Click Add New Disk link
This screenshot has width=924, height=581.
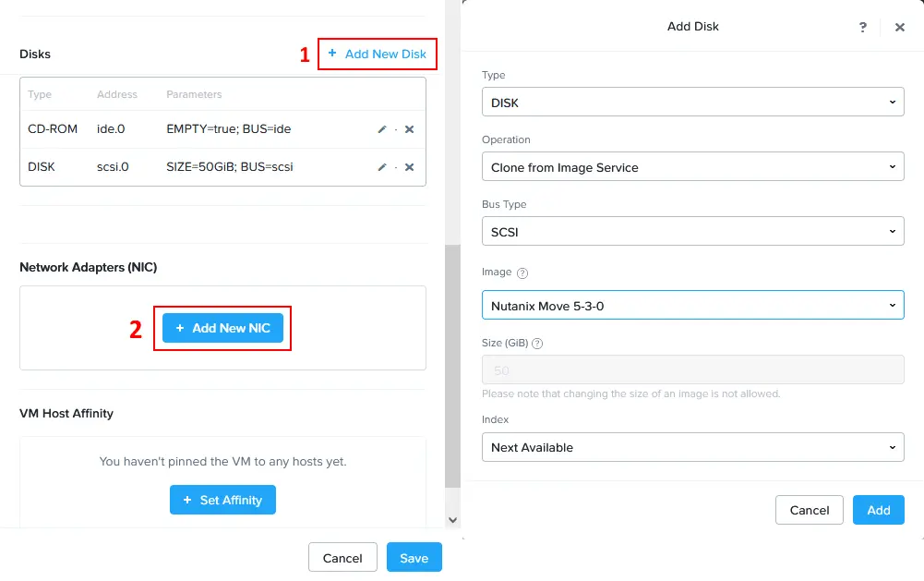click(x=378, y=54)
